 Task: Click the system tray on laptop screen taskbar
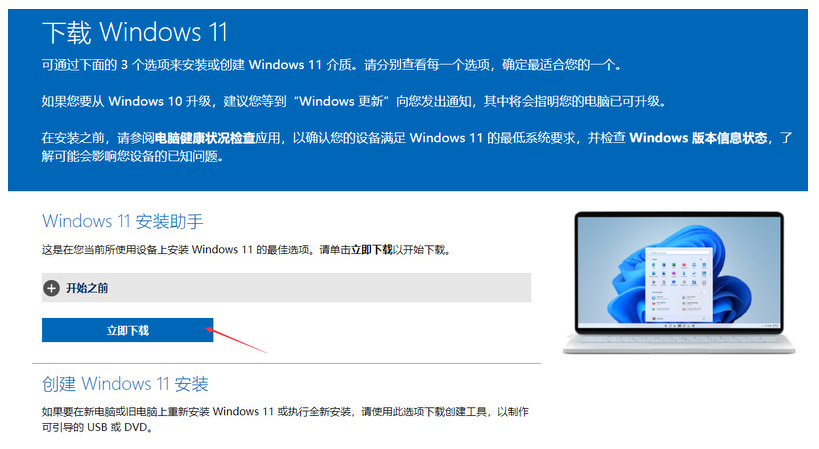tap(768, 325)
